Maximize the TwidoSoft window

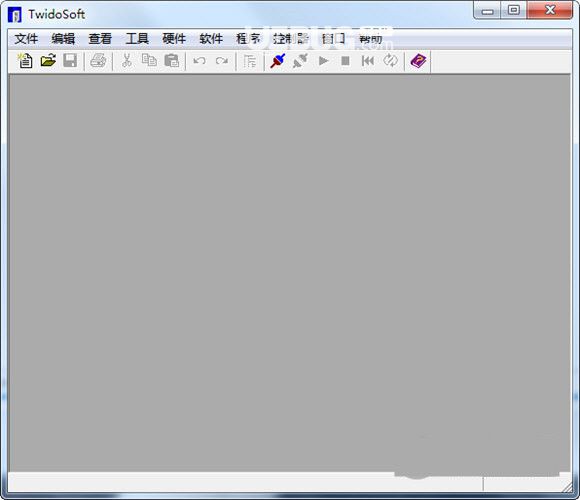[x=513, y=10]
